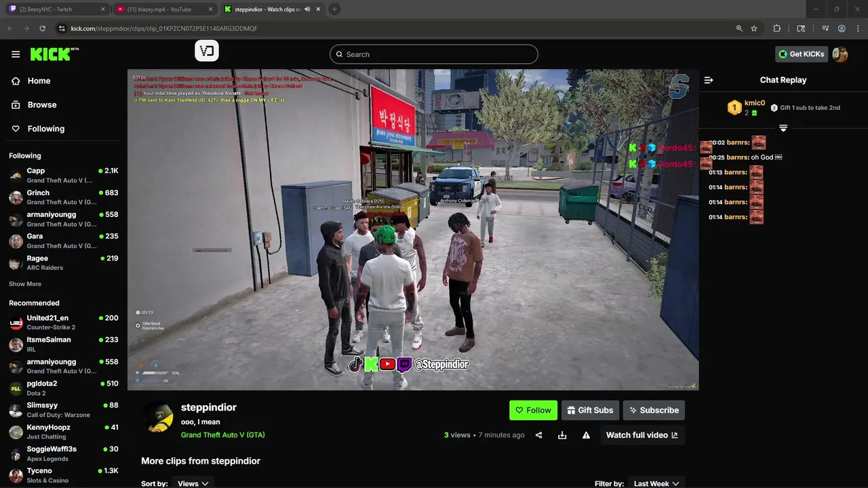Open the browser zoom magnifier icon
Viewport: 868px width, 488px height.
[739, 28]
